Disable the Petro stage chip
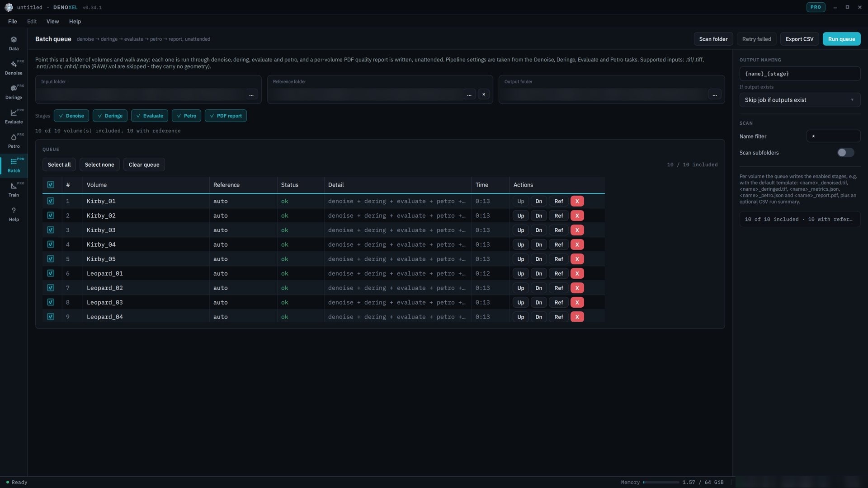 186,116
